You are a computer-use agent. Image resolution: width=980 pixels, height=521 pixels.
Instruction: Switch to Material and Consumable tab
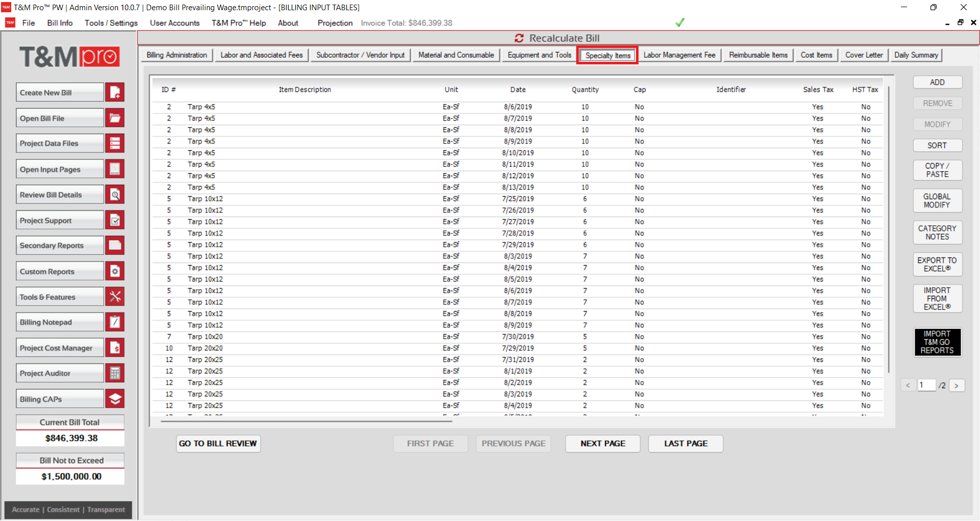[x=456, y=55]
